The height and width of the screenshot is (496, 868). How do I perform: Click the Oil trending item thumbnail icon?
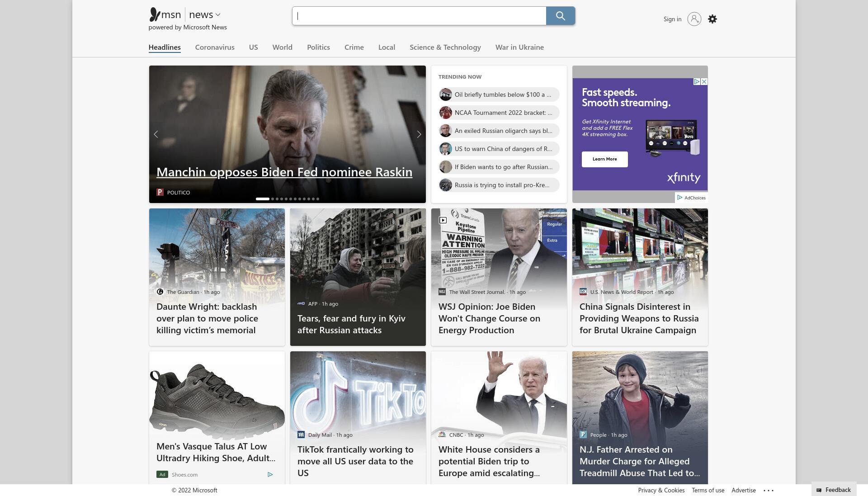[446, 94]
